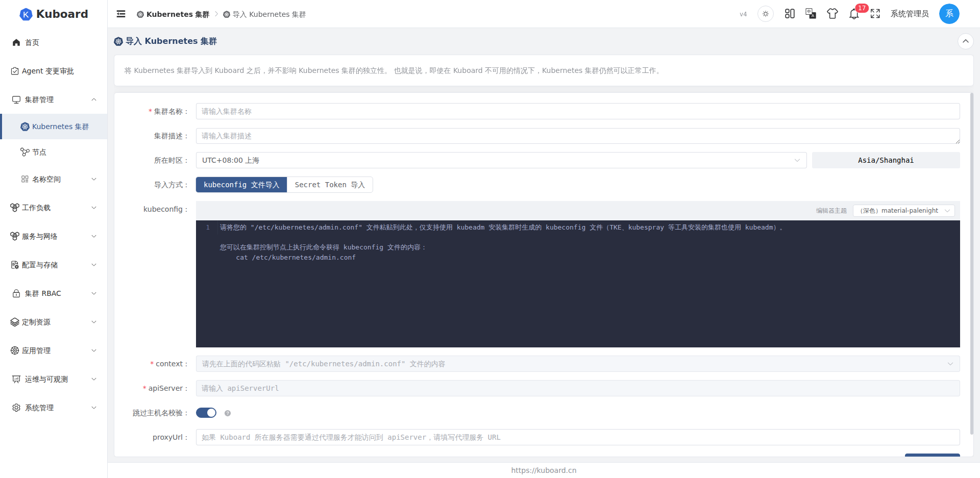Click the gear icon for 系统管理
980x478 pixels.
(16, 408)
